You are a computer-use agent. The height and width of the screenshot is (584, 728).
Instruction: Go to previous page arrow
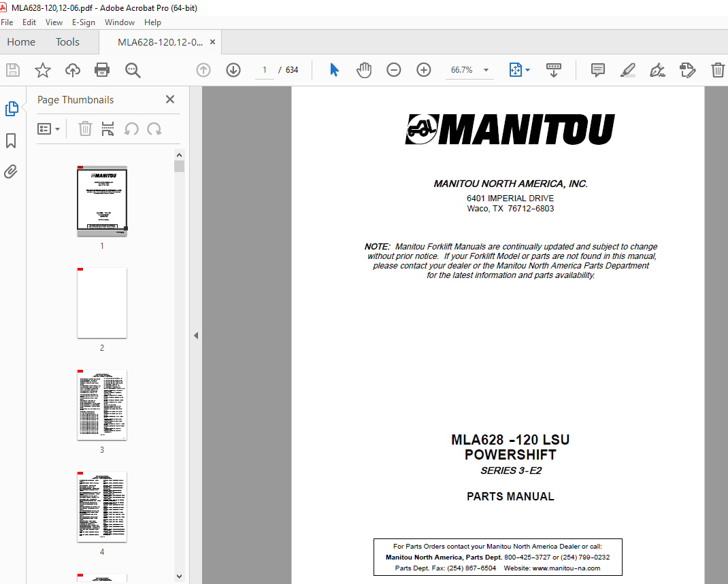click(x=203, y=70)
